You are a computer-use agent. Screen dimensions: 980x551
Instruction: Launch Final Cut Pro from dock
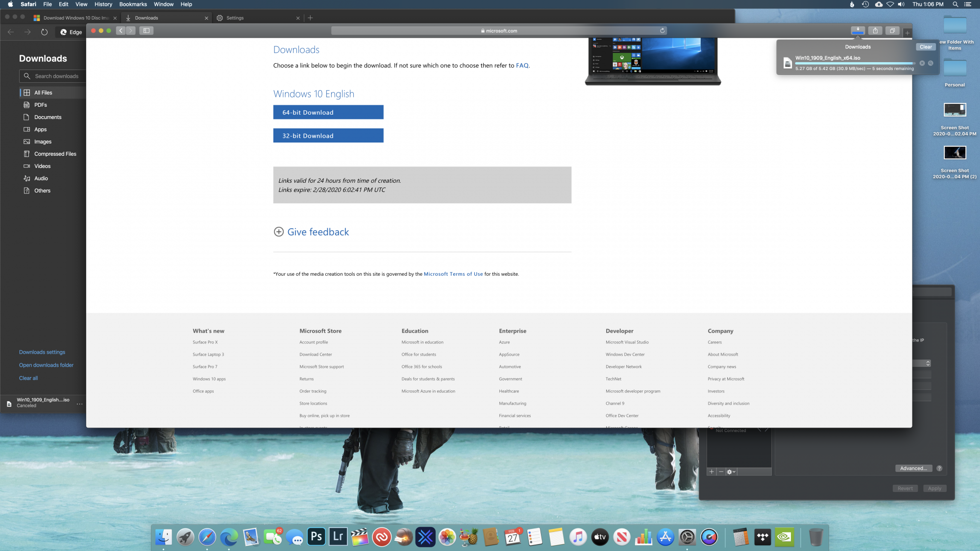tap(360, 537)
